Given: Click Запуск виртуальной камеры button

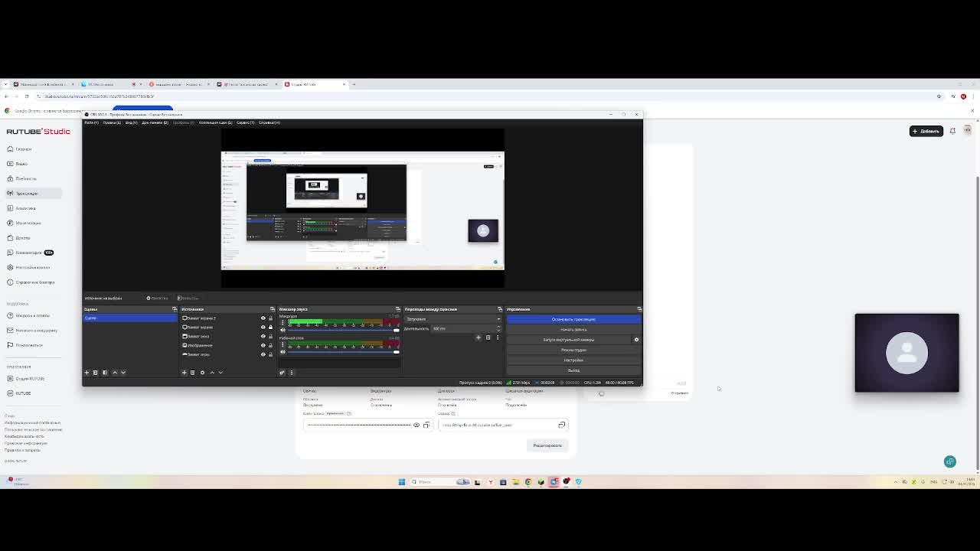Looking at the screenshot, I should point(569,340).
